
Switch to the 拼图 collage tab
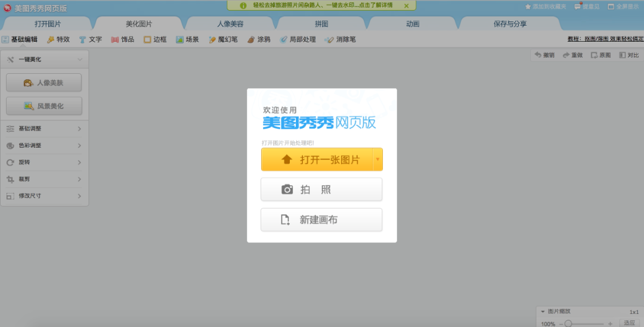pyautogui.click(x=321, y=24)
